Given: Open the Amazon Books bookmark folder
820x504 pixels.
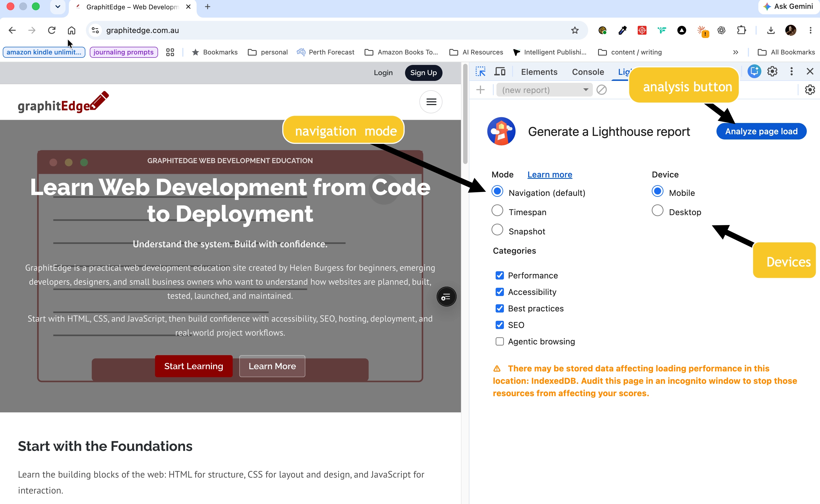Looking at the screenshot, I should pyautogui.click(x=401, y=52).
